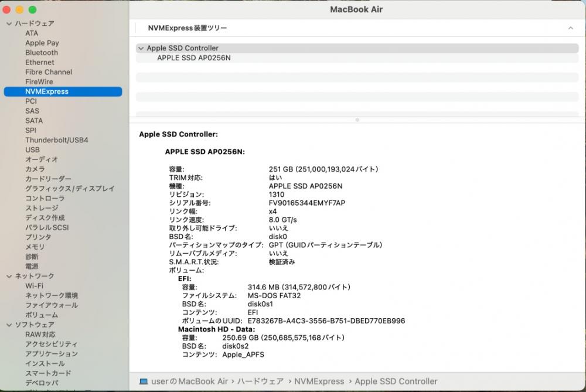This screenshot has width=586, height=392.
Task: Click the MacBook Air window title
Action: click(356, 9)
